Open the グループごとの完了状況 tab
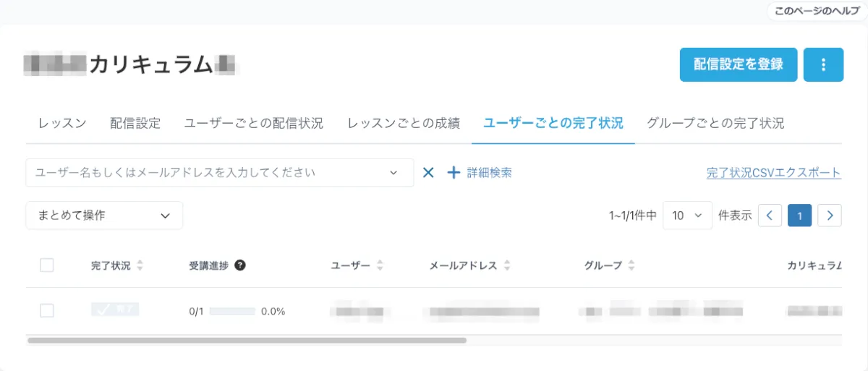Viewport: 868px width, 371px height. click(715, 123)
